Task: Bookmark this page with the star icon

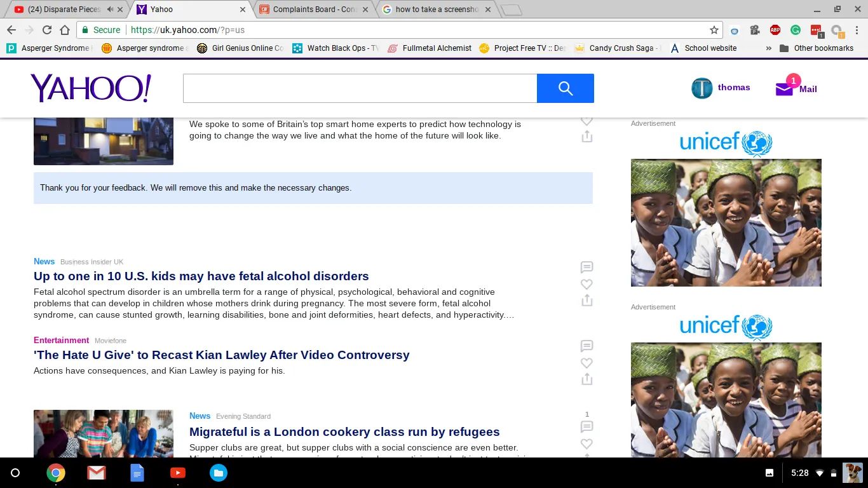Action: tap(714, 30)
